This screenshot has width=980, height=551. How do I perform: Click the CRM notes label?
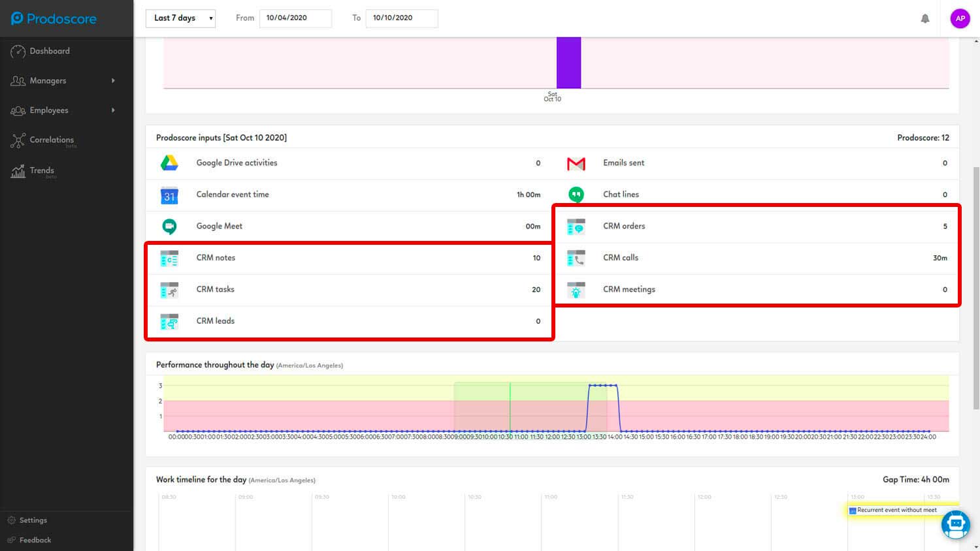216,258
